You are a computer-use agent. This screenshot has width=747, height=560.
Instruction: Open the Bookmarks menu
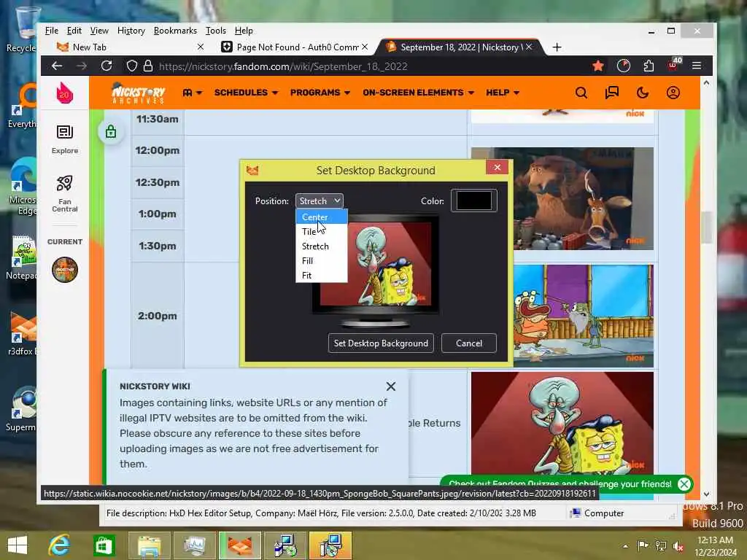[x=175, y=31]
